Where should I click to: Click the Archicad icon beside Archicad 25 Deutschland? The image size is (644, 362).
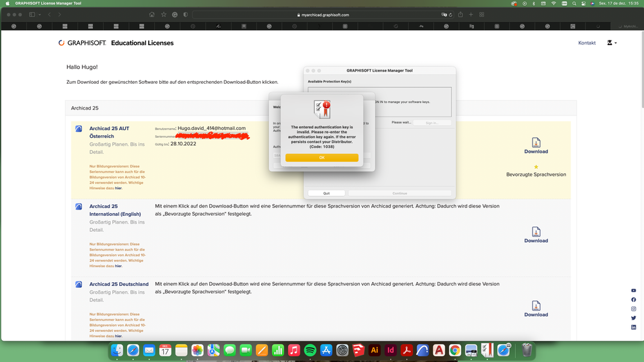79,284
